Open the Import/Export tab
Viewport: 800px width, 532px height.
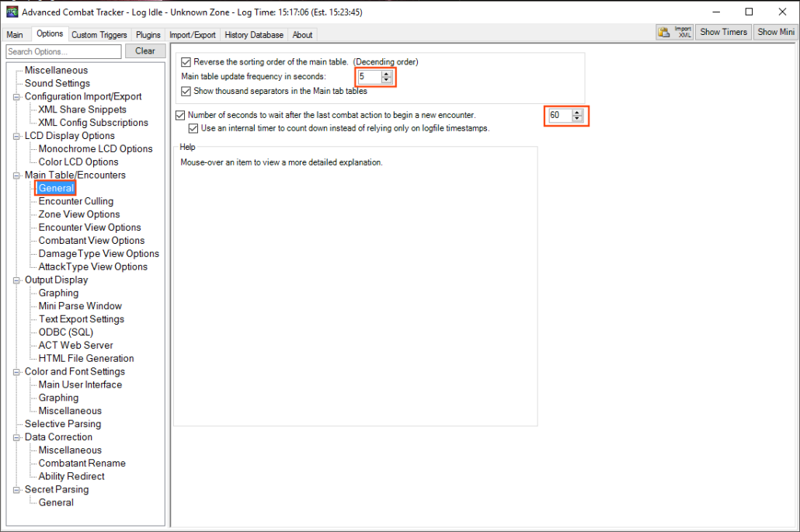[x=193, y=35]
